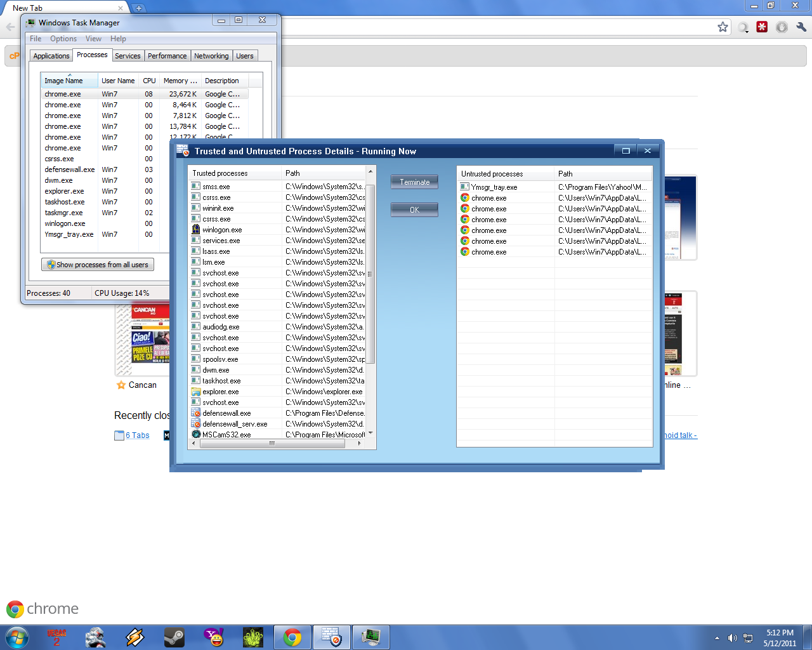
Task: Switch to the Users tab
Action: 245,56
